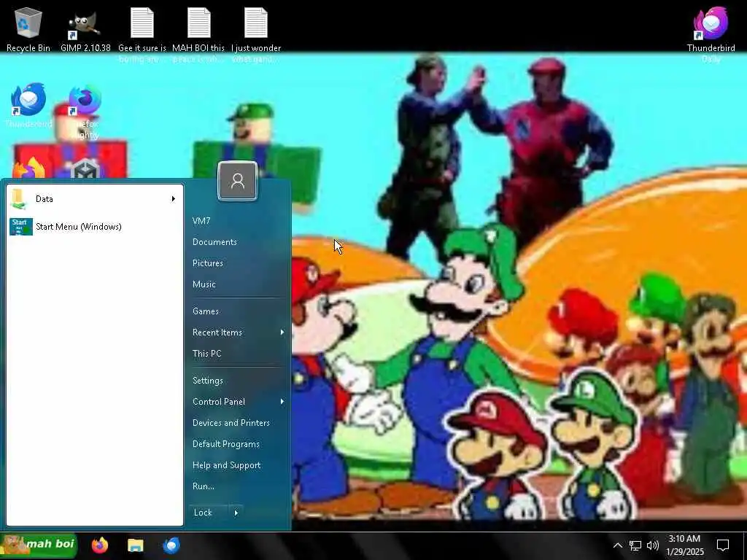This screenshot has height=560, width=747.
Task: Click the 'mah boi' Start button
Action: coord(39,545)
